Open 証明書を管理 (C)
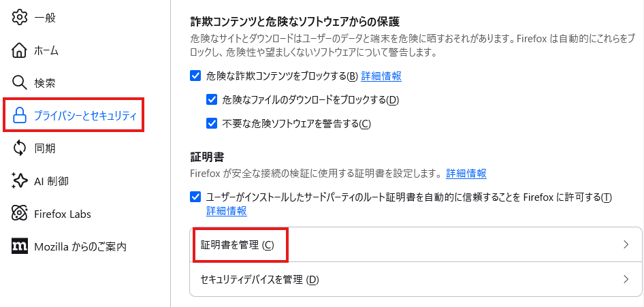This screenshot has height=307, width=644. (416, 245)
